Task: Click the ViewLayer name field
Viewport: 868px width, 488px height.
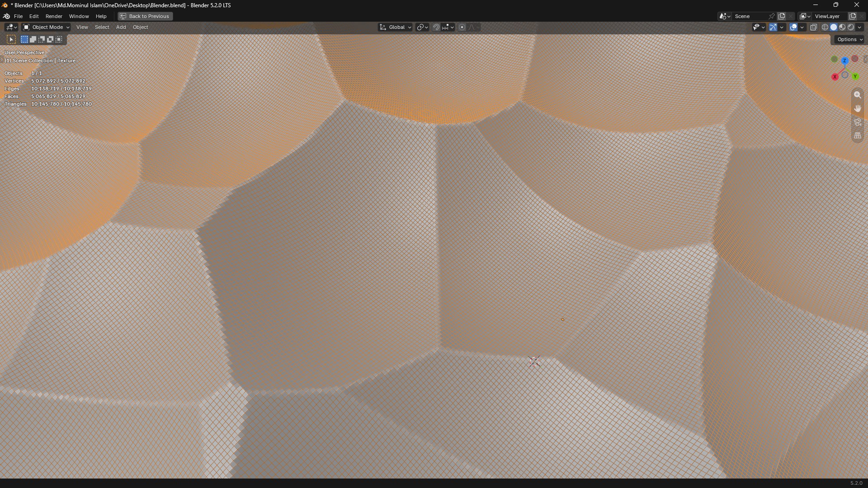Action: 830,16
